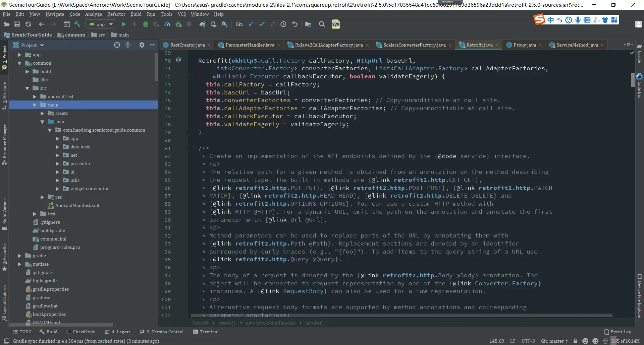
Task: Show Git history clock icon
Action: [x=283, y=24]
